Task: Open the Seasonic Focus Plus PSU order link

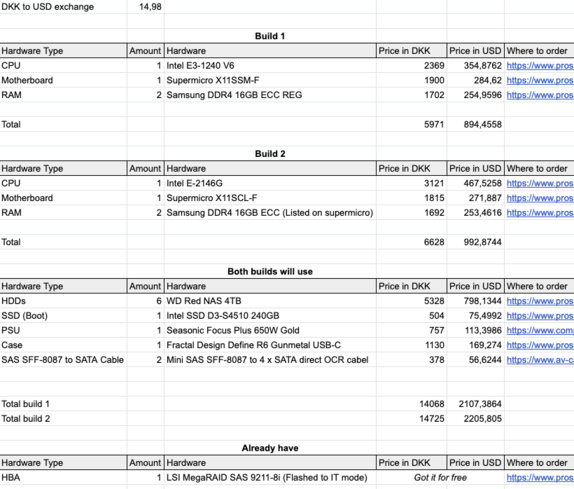Action: point(540,330)
